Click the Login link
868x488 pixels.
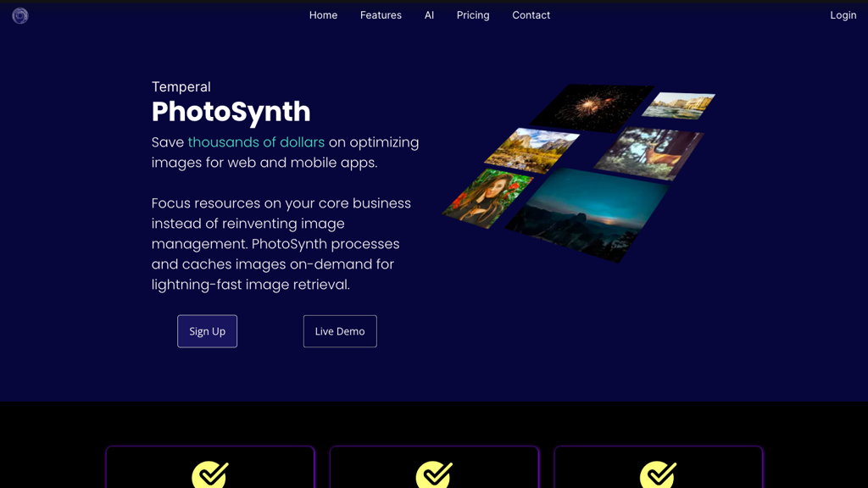(x=843, y=15)
